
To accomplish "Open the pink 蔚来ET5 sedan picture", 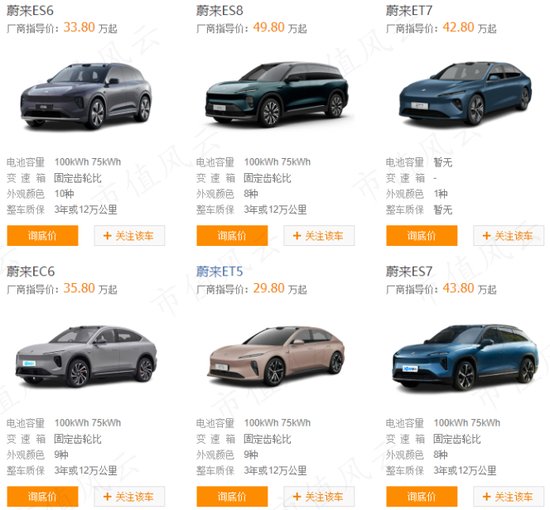I will [276, 356].
